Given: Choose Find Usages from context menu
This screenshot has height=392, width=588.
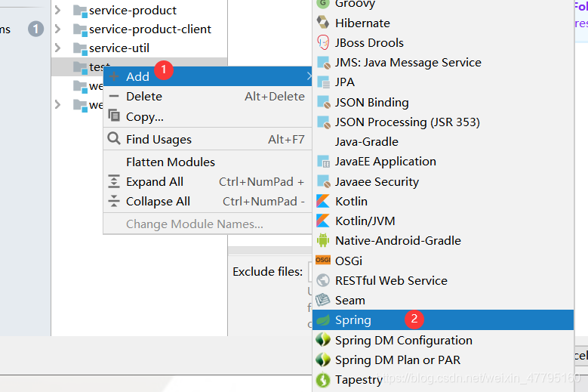Looking at the screenshot, I should [x=208, y=139].
